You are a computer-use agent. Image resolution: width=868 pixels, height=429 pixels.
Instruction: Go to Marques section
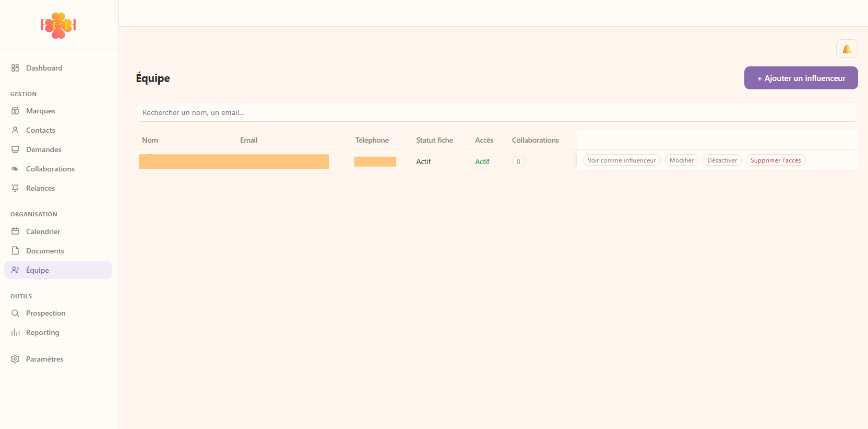pyautogui.click(x=58, y=111)
